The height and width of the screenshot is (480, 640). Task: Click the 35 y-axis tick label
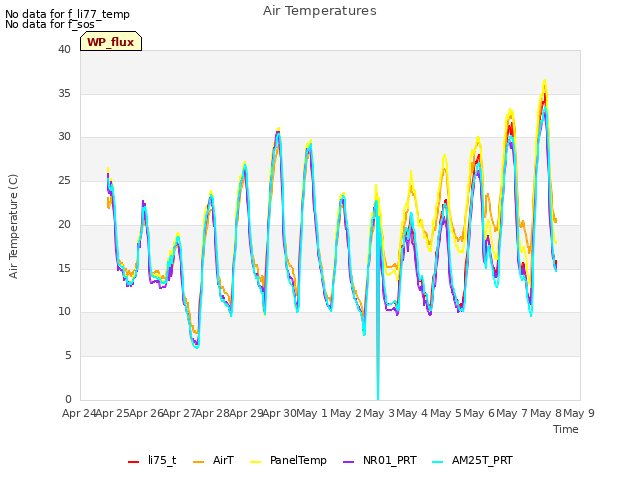click(x=64, y=93)
